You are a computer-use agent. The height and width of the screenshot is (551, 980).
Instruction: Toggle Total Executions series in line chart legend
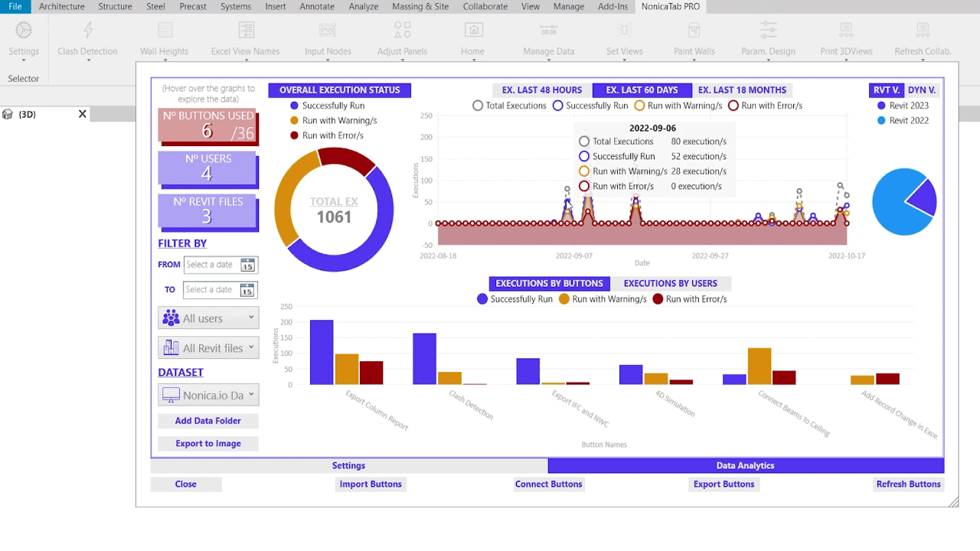tap(510, 106)
